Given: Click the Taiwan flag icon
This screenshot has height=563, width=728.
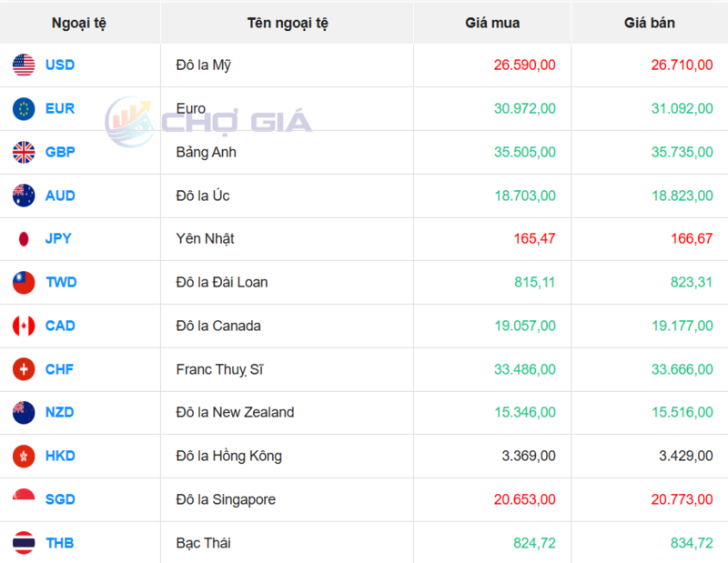Looking at the screenshot, I should pos(24,282).
